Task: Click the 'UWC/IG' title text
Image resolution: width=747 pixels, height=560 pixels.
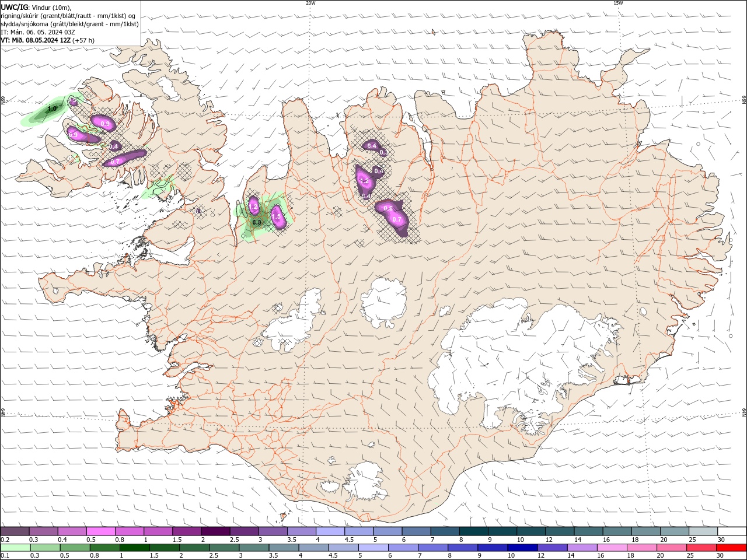Action: 14,7
